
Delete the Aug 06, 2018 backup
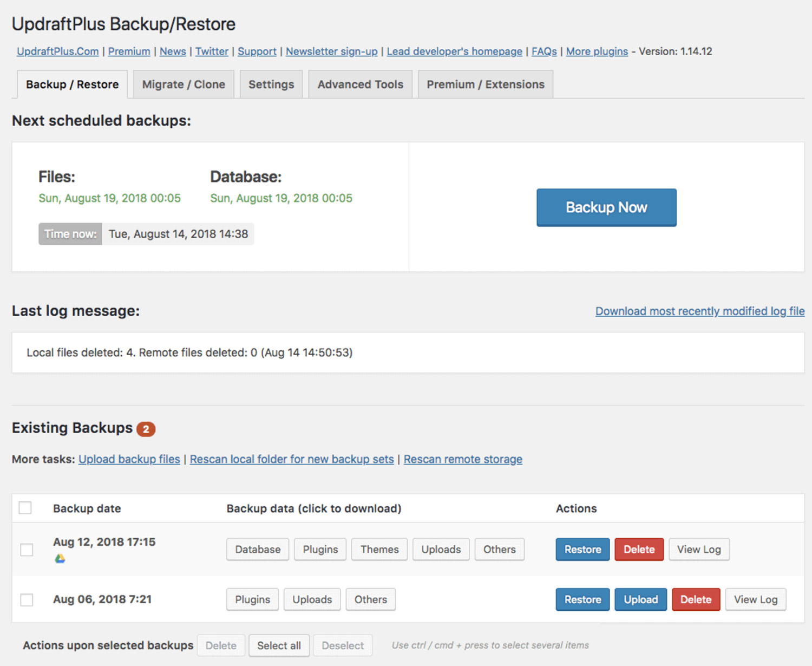point(696,600)
